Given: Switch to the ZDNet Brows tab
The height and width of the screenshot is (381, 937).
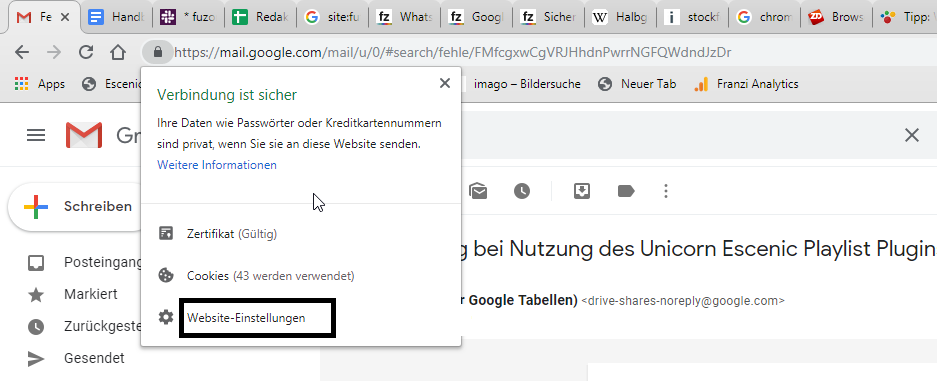Looking at the screenshot, I should coord(836,17).
